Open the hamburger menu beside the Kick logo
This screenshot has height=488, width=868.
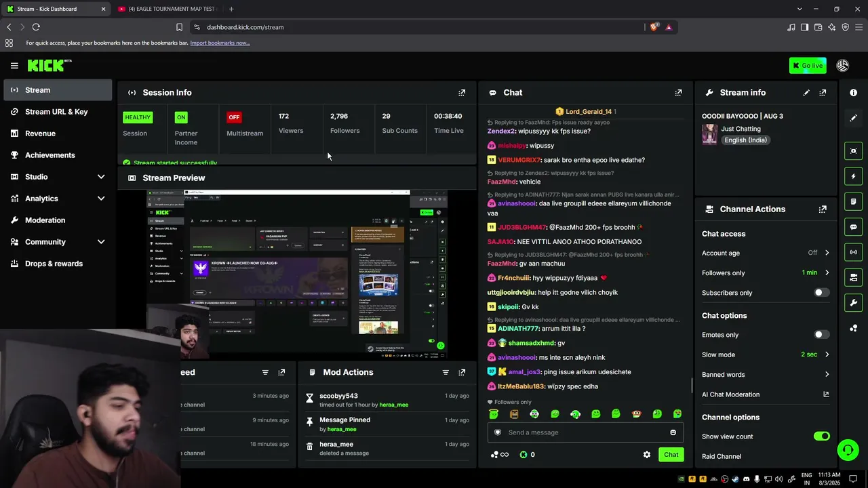tap(14, 66)
